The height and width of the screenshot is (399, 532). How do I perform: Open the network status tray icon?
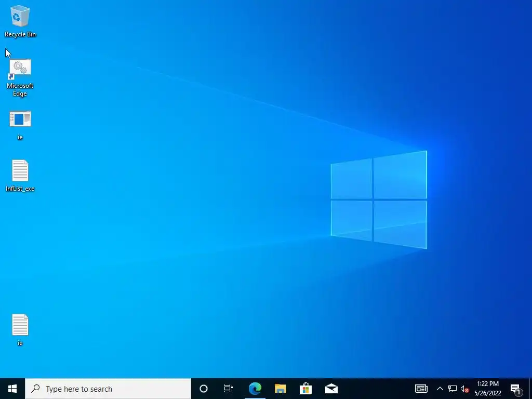point(453,389)
